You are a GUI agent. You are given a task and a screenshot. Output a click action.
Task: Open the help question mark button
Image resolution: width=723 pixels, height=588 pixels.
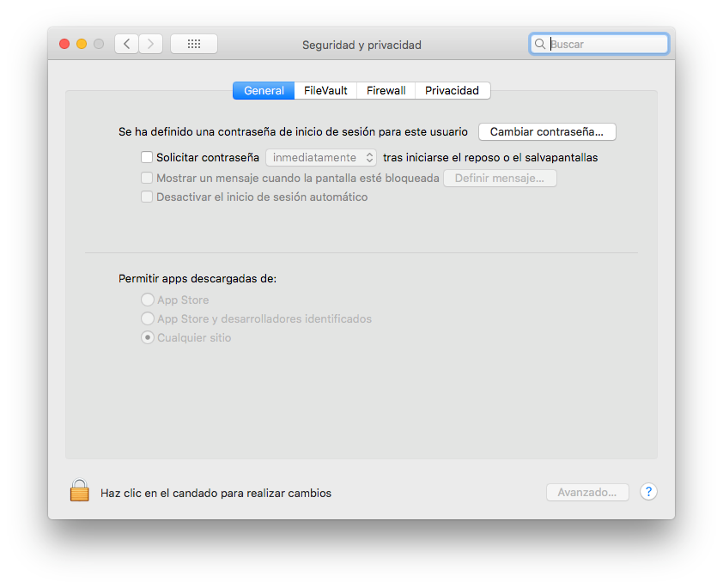pyautogui.click(x=648, y=492)
